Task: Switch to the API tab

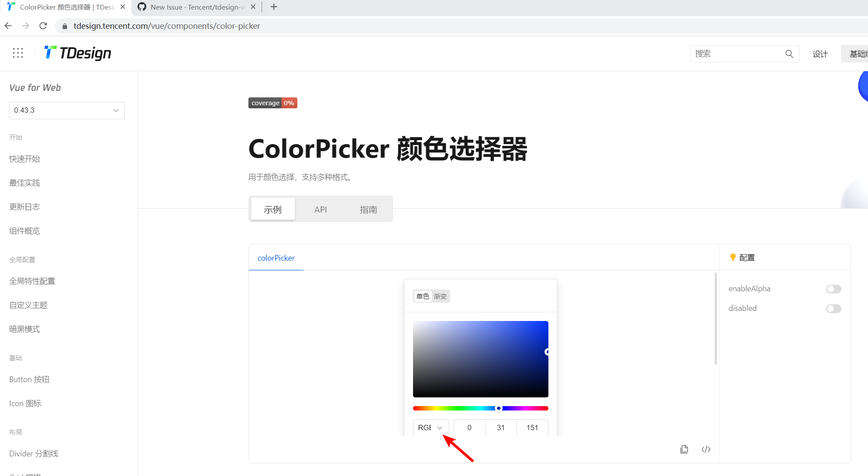Action: [x=320, y=209]
